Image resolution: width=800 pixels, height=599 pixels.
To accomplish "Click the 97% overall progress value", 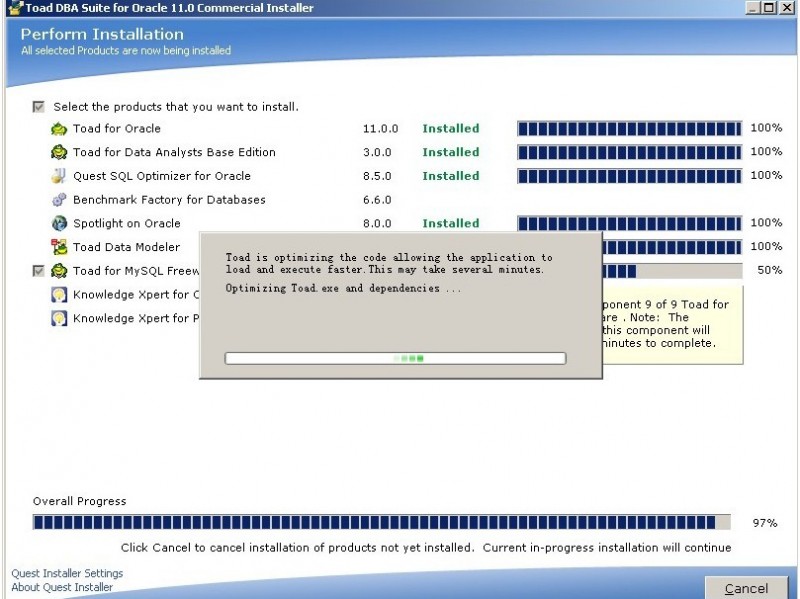I will 765,523.
